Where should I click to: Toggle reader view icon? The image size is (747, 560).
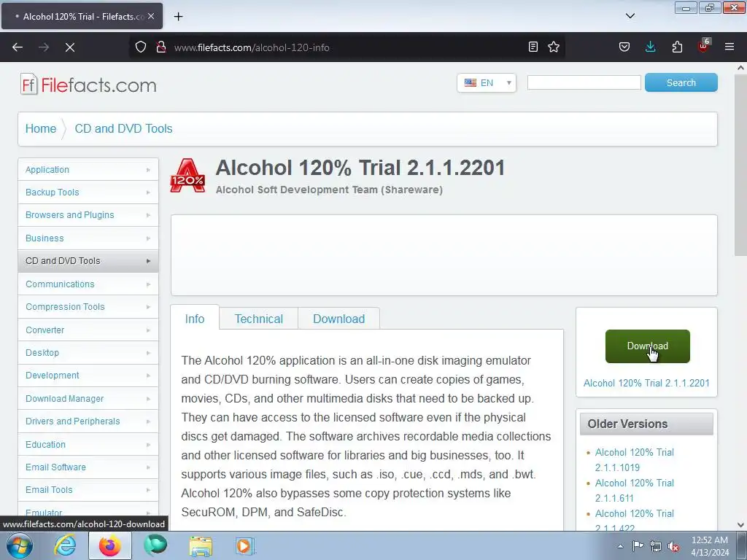click(533, 47)
